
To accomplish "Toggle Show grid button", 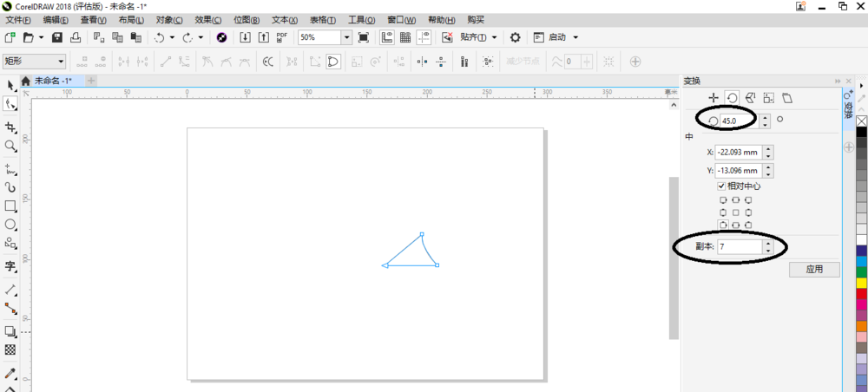I will pyautogui.click(x=405, y=37).
